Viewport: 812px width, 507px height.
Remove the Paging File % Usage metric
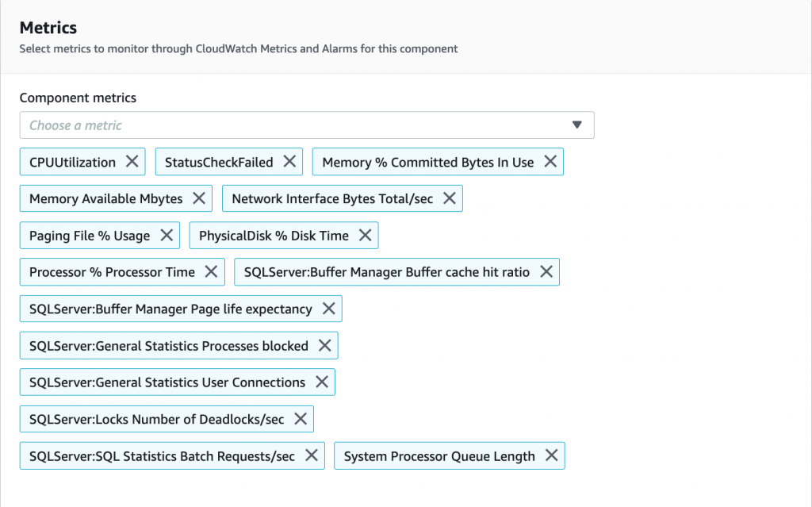click(166, 235)
